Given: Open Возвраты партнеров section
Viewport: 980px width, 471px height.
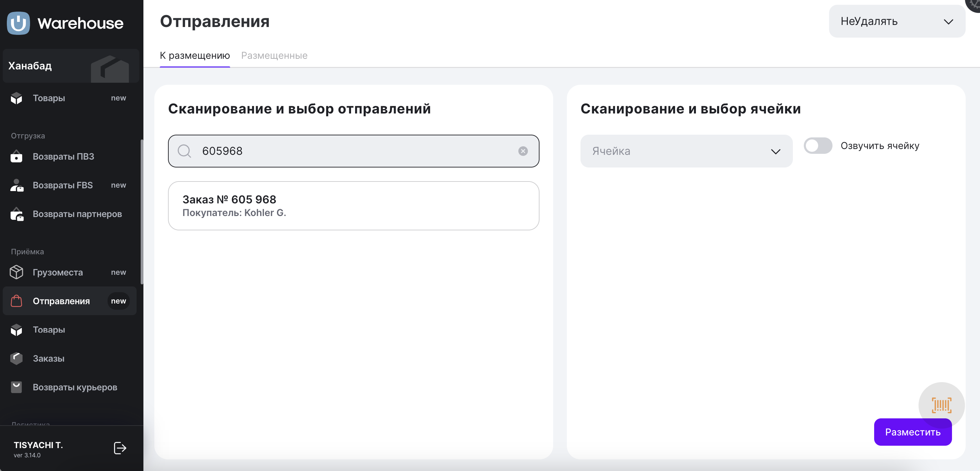Looking at the screenshot, I should click(77, 214).
